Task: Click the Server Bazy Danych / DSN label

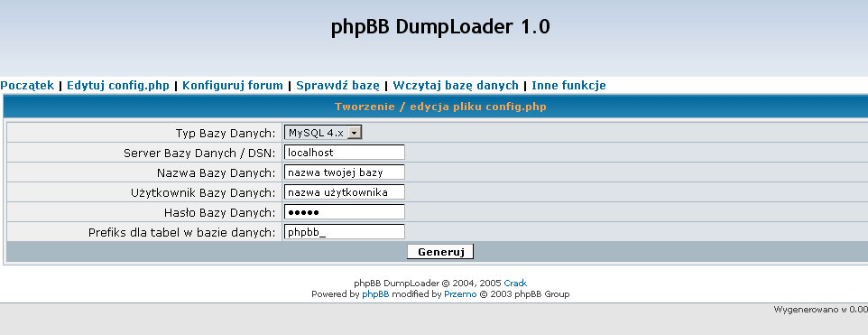Action: pos(199,154)
